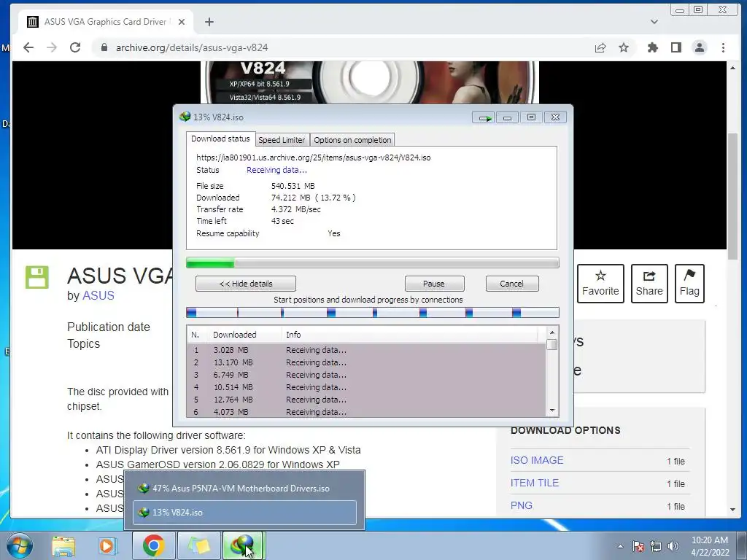Open the Windows Start menu
Image resolution: width=747 pixels, height=560 pixels.
click(19, 545)
